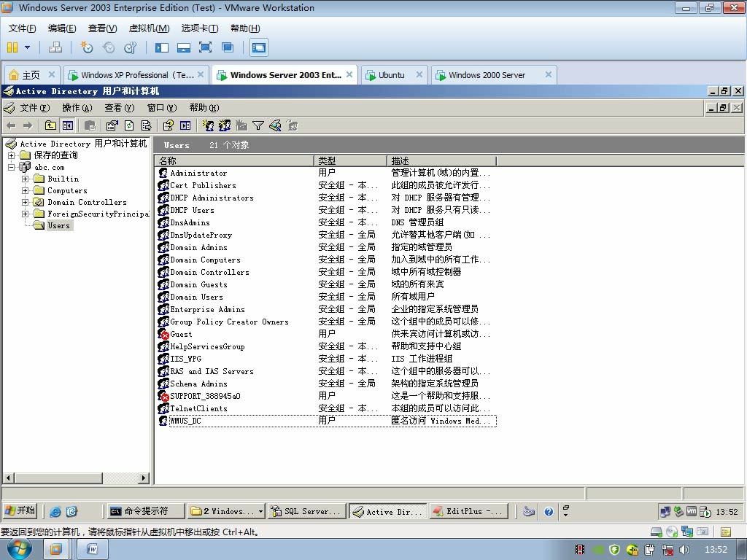Screen dimensions: 747x560
Task: Sort by the 类型 column header
Action: pyautogui.click(x=350, y=161)
